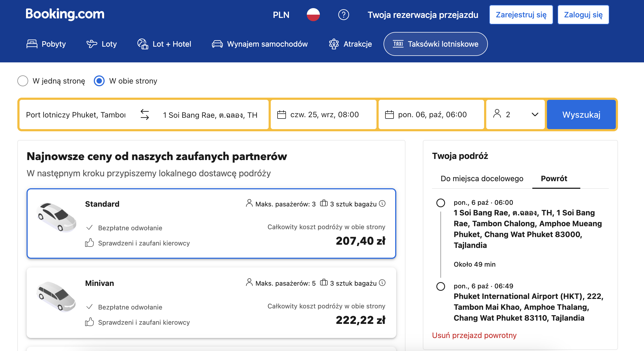Select the Standard car thumbnail
The image size is (644, 351).
pyautogui.click(x=57, y=217)
